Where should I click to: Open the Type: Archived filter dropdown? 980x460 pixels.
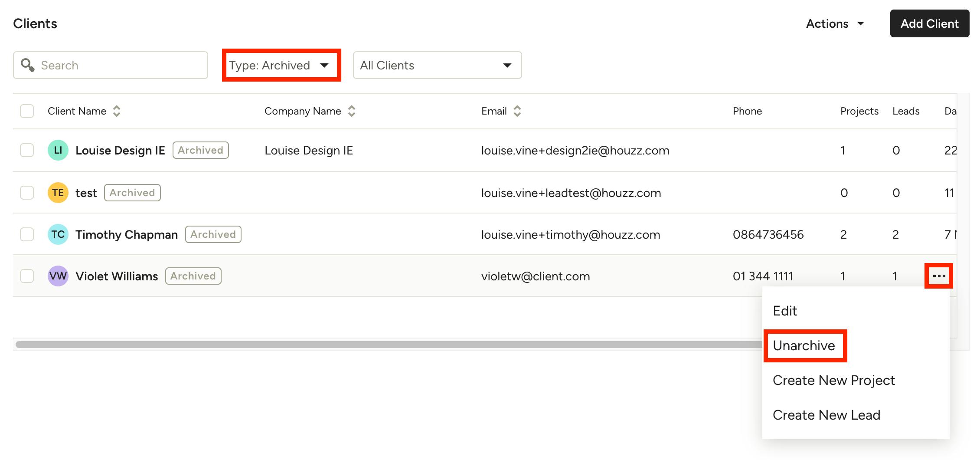point(281,65)
